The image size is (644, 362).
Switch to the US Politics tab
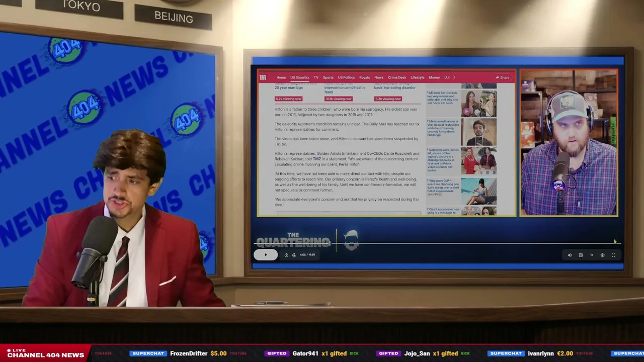pos(346,77)
